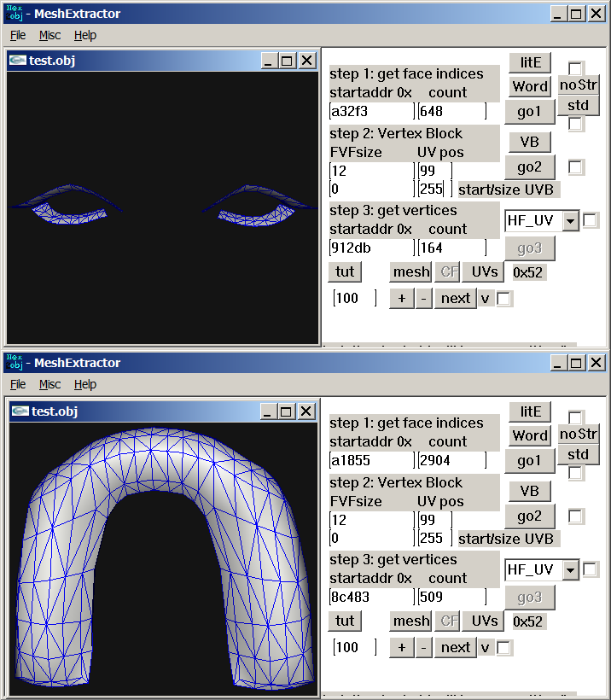Open the test.obj system icon showing the arch mesh
The width and height of the screenshot is (611, 700).
click(20, 411)
